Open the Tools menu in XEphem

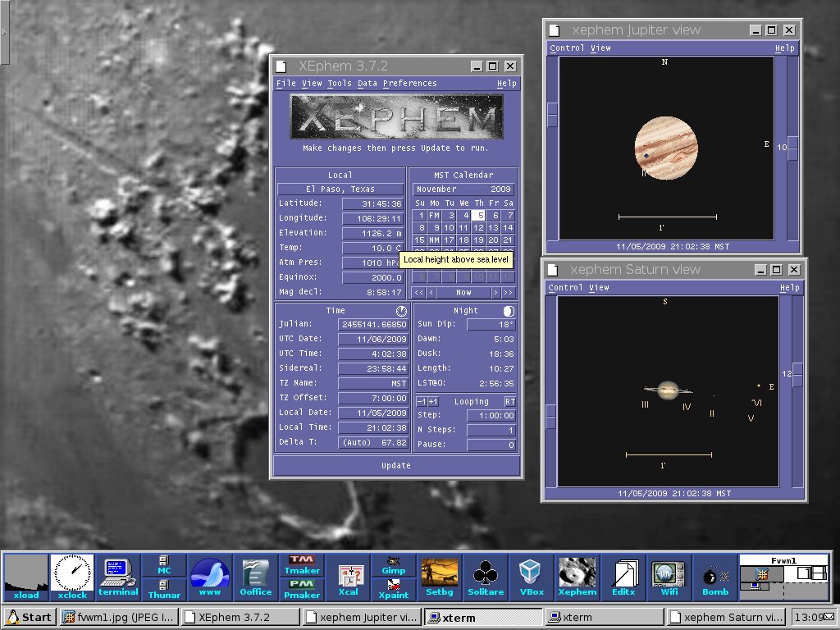click(339, 84)
